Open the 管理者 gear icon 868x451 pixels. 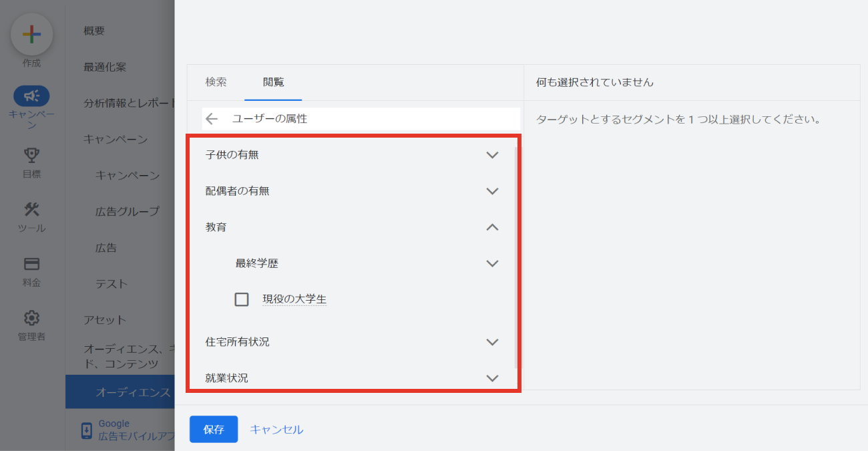tap(31, 318)
